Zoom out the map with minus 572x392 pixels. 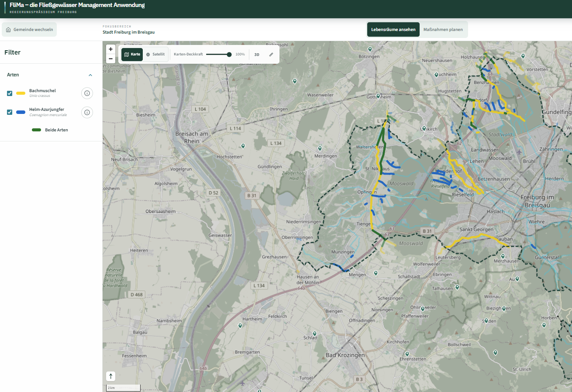(111, 58)
